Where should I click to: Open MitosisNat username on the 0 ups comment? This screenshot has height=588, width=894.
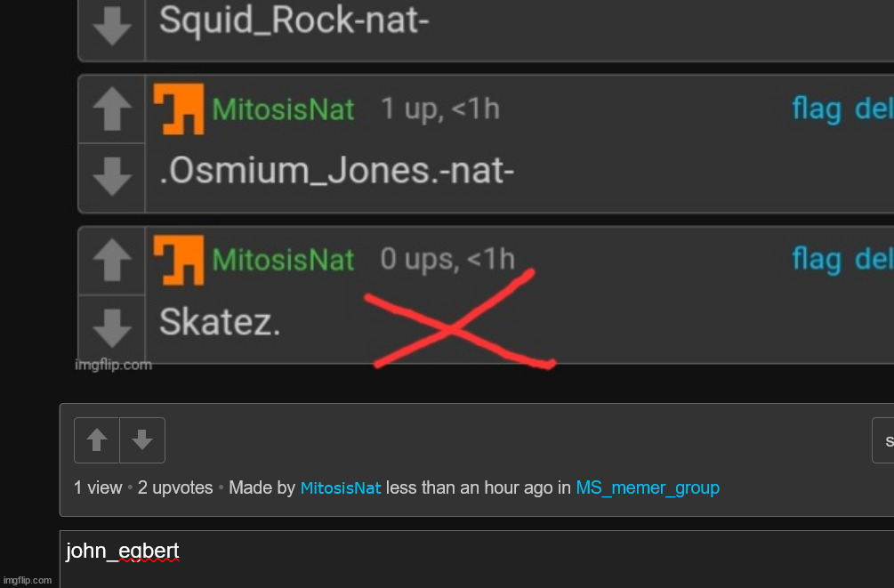point(283,260)
